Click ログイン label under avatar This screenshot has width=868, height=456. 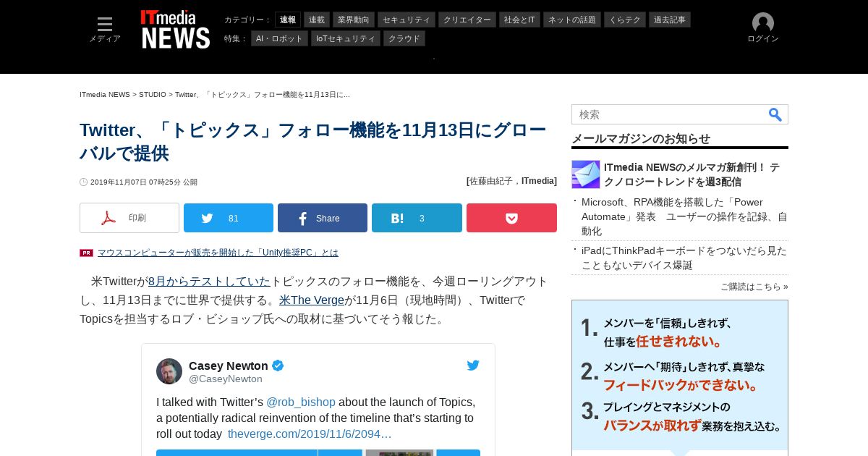[x=763, y=39]
